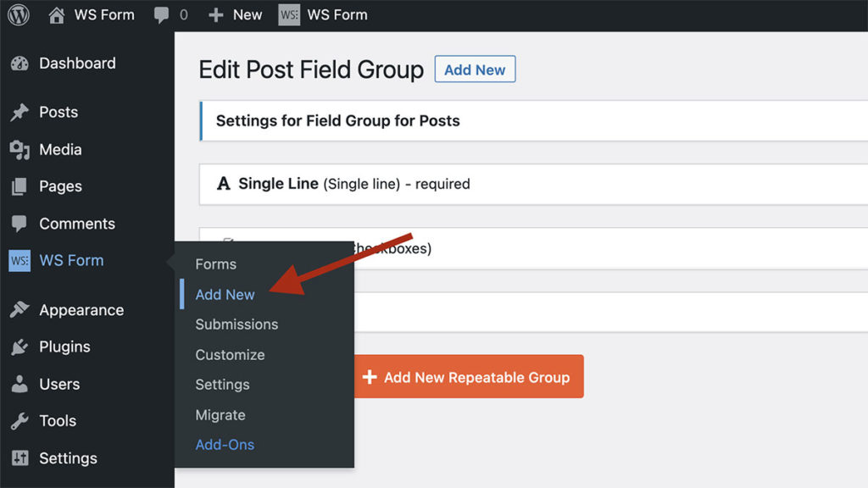This screenshot has height=488, width=868.
Task: Open Migrate in WS Form submenu
Action: 220,415
